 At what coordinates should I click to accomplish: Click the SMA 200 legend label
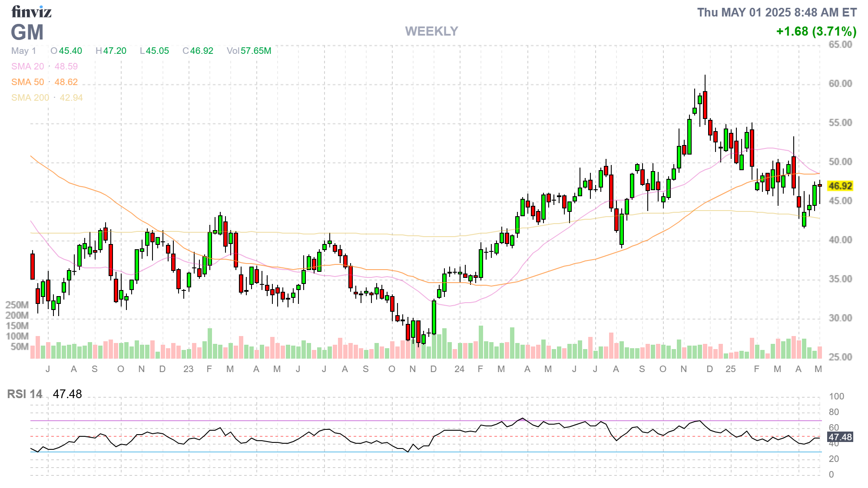point(30,98)
